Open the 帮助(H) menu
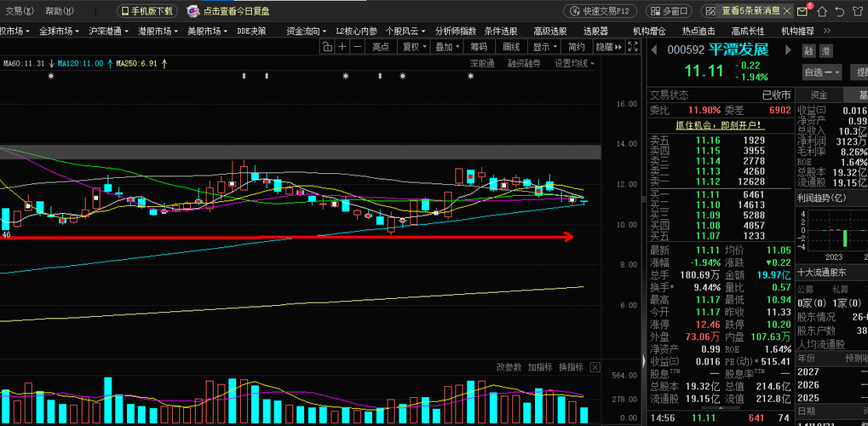 coord(60,10)
